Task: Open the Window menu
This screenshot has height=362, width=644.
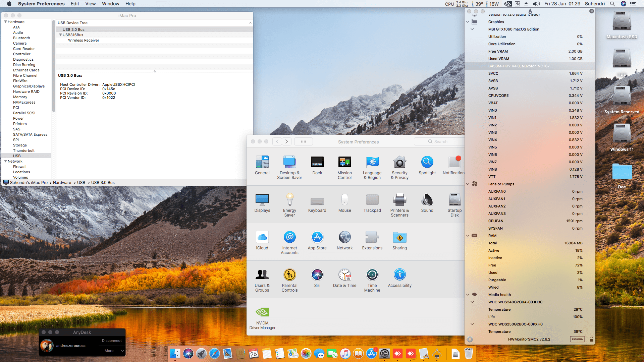Action: (110, 4)
